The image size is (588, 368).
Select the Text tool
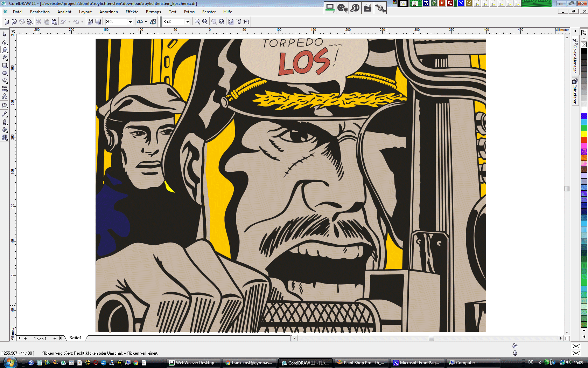click(5, 96)
